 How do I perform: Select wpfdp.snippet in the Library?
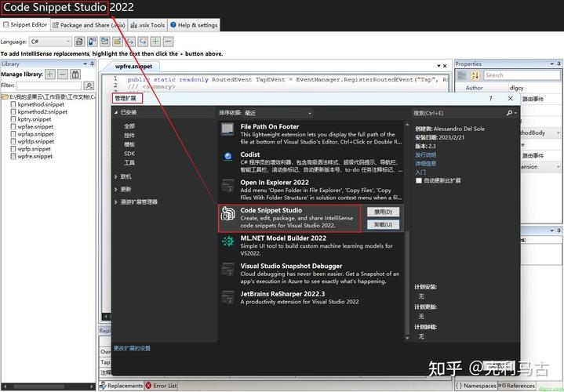[x=35, y=142]
